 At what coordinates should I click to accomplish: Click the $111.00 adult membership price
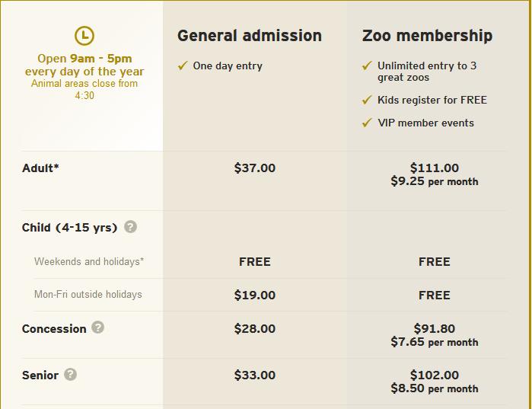(435, 168)
